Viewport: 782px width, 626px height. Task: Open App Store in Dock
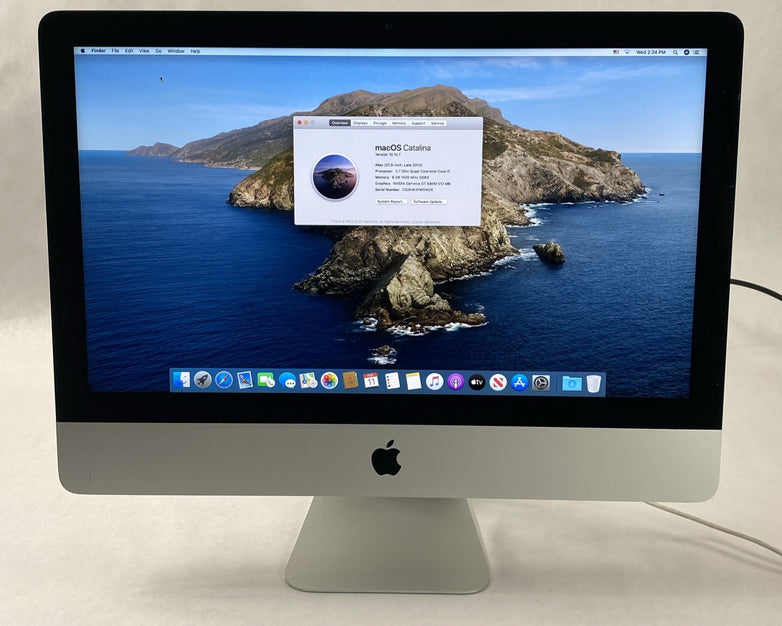tap(519, 383)
